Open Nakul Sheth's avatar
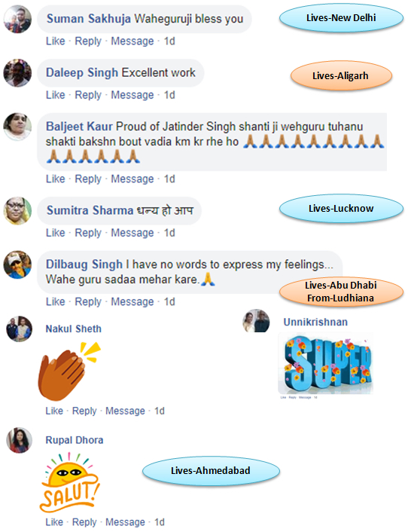Screen dimensions: 408x532 pos(20,329)
